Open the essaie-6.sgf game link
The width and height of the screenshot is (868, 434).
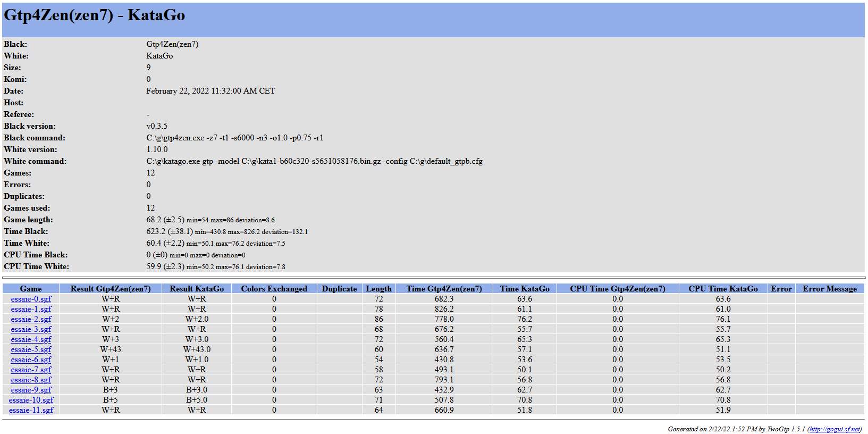click(31, 360)
